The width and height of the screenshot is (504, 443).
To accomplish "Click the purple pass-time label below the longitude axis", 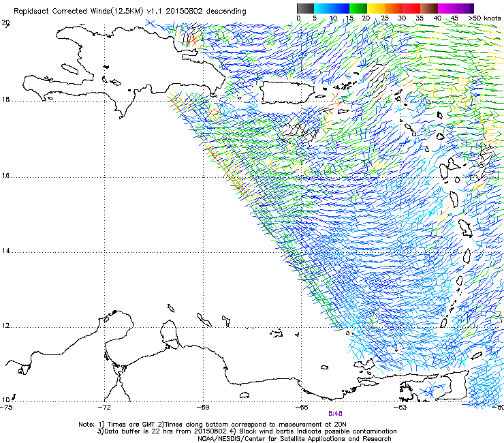I will 335,414.
